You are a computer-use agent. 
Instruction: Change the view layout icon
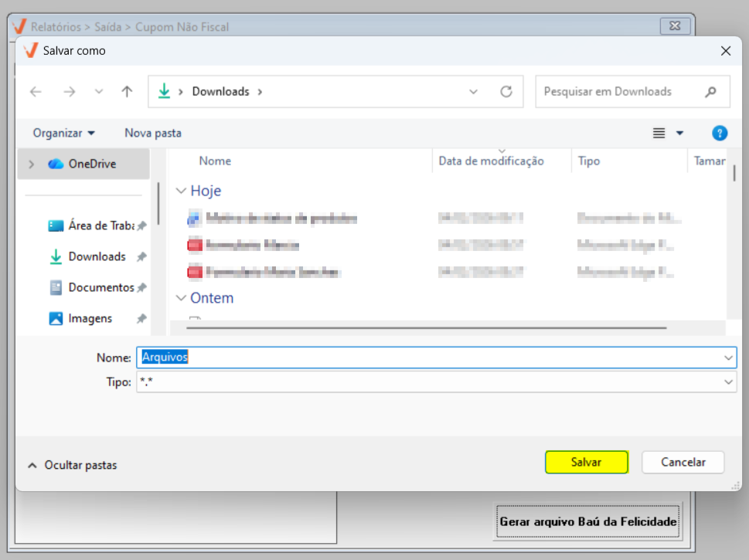click(659, 133)
